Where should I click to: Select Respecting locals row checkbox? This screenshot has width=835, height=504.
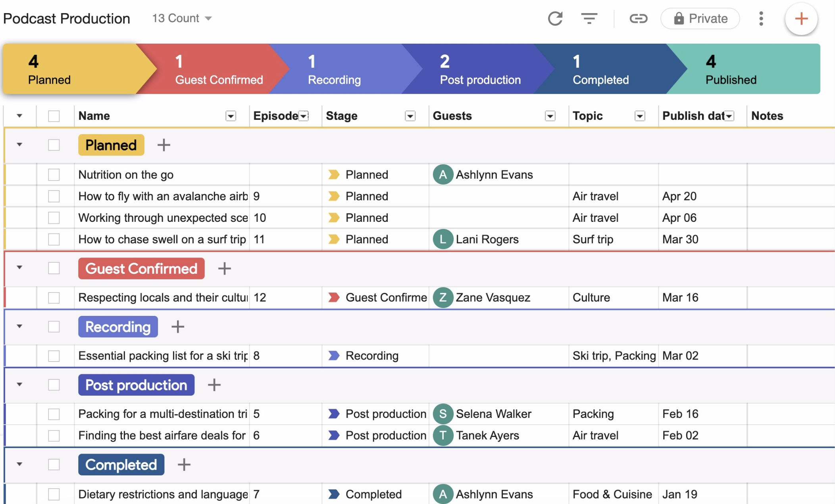click(54, 298)
